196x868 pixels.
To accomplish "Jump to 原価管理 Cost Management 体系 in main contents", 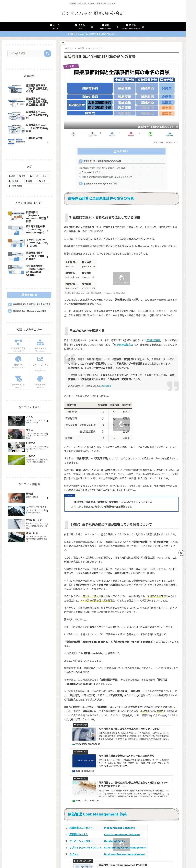I will click(100, 184).
